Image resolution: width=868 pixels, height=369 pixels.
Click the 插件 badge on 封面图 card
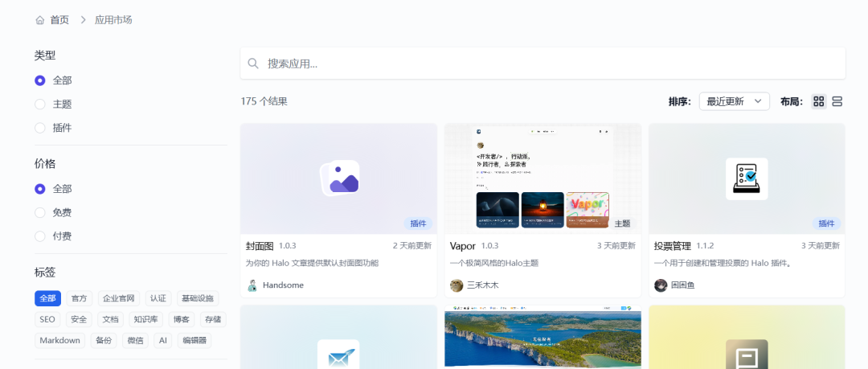418,223
